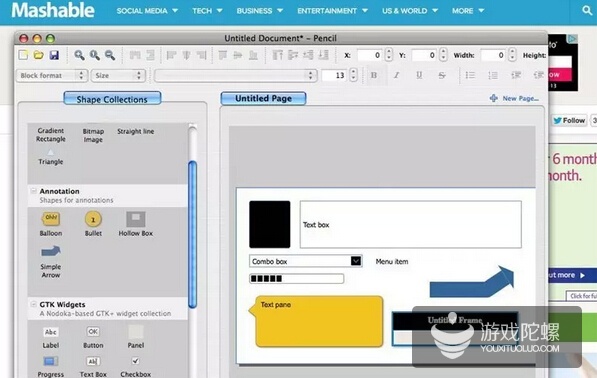This screenshot has height=378, width=597.
Task: Click the Save document floppy icon
Action: click(54, 55)
